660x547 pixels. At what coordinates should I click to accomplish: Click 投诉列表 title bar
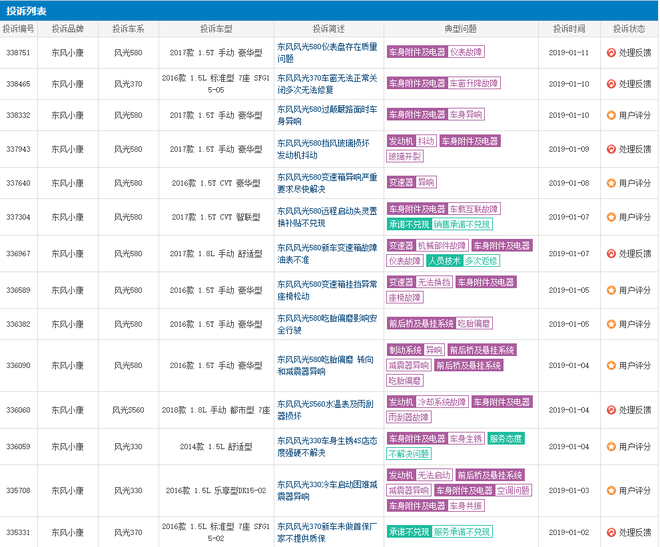(329, 11)
